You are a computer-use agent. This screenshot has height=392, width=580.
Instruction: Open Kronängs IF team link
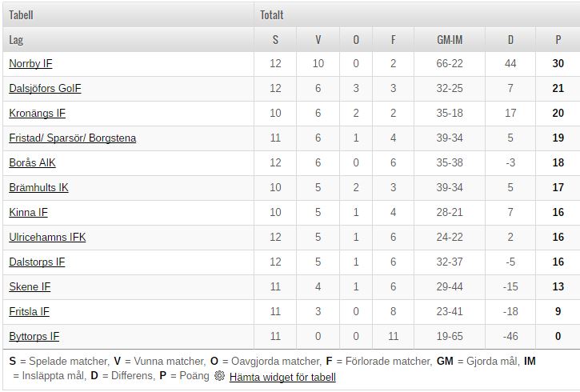(37, 113)
